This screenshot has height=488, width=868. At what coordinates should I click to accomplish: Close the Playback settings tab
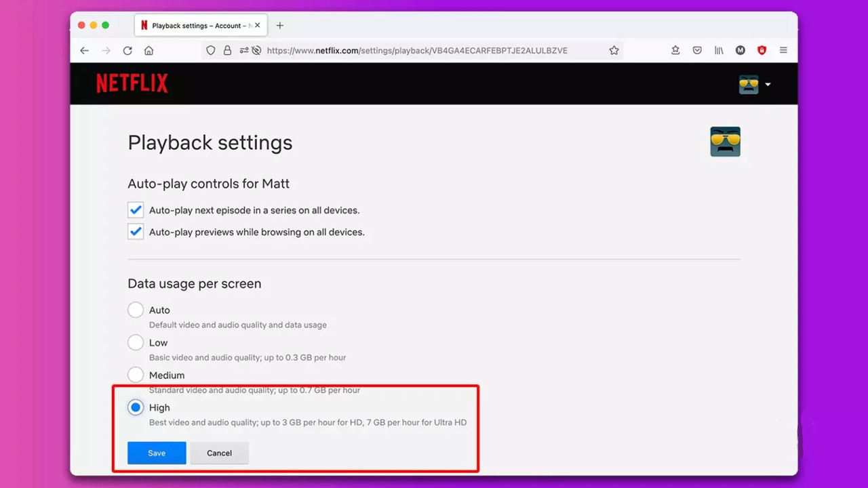[x=257, y=25]
